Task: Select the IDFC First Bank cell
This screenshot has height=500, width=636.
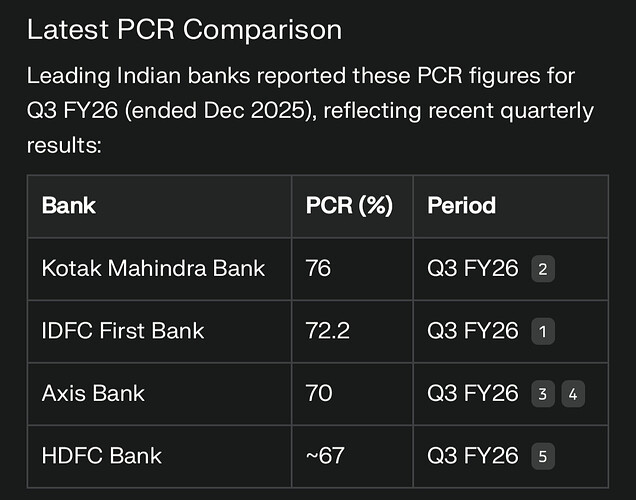Action: click(122, 331)
